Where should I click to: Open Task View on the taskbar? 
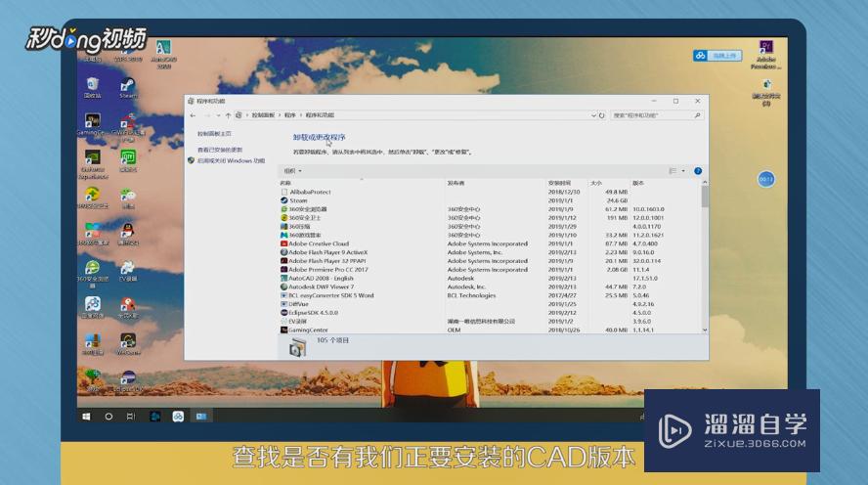click(131, 416)
